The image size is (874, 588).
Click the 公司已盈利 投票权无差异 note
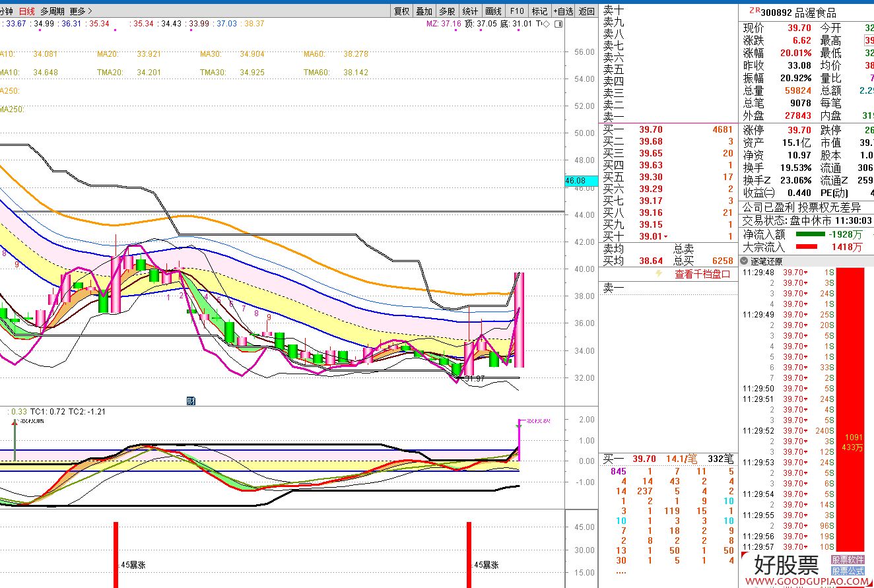(x=802, y=208)
